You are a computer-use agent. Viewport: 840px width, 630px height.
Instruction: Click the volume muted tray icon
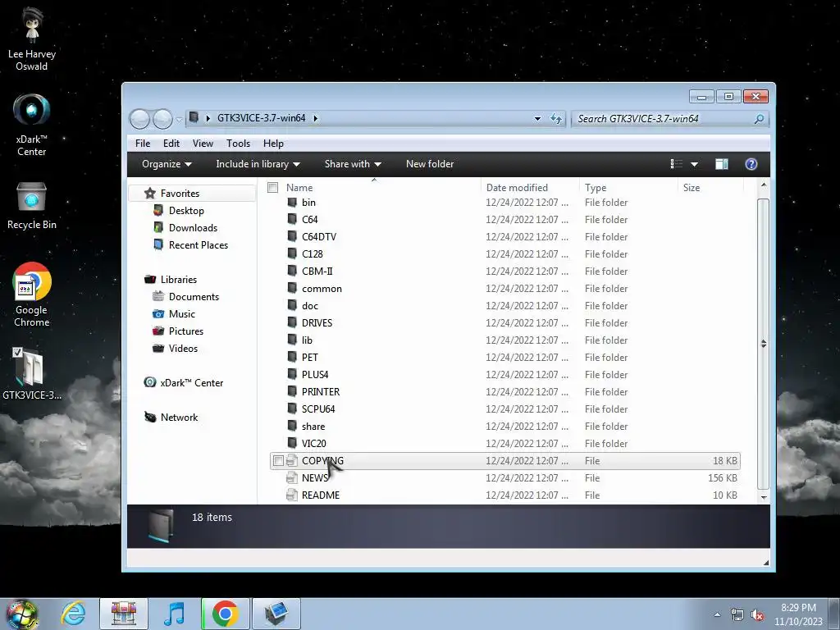[757, 615]
